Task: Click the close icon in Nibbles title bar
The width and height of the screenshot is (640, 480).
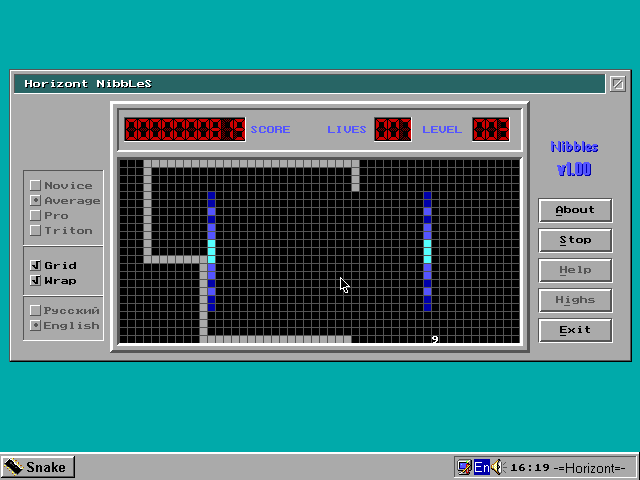Action: (617, 84)
